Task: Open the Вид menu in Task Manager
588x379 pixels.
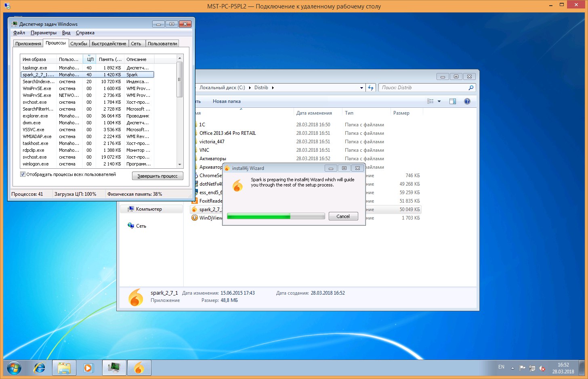Action: coord(66,33)
